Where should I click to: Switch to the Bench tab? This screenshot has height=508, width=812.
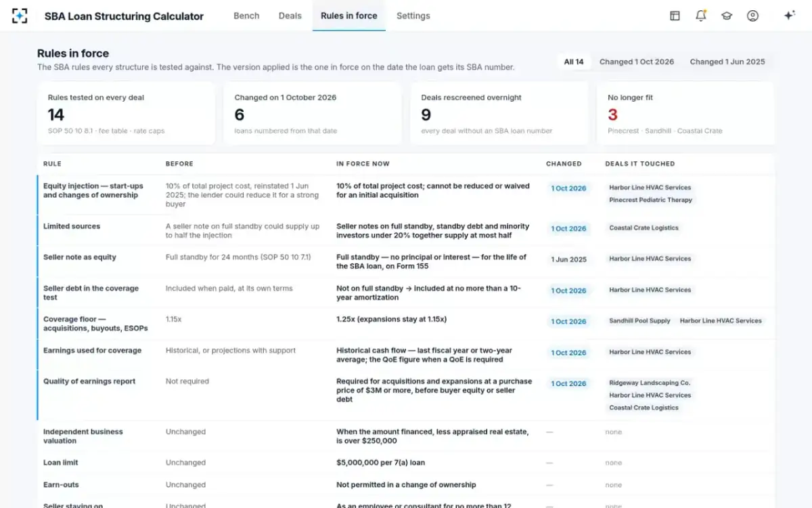pos(246,16)
